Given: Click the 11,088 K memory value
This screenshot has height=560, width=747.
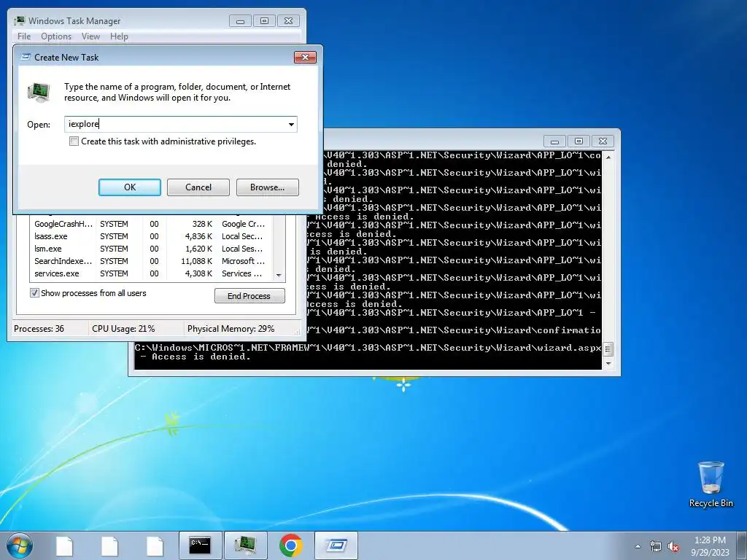Looking at the screenshot, I should pos(197,261).
